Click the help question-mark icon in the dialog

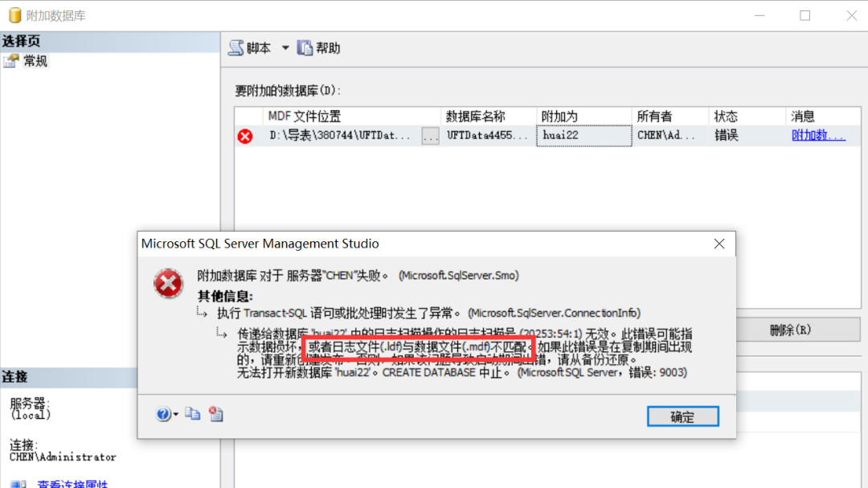[x=162, y=414]
